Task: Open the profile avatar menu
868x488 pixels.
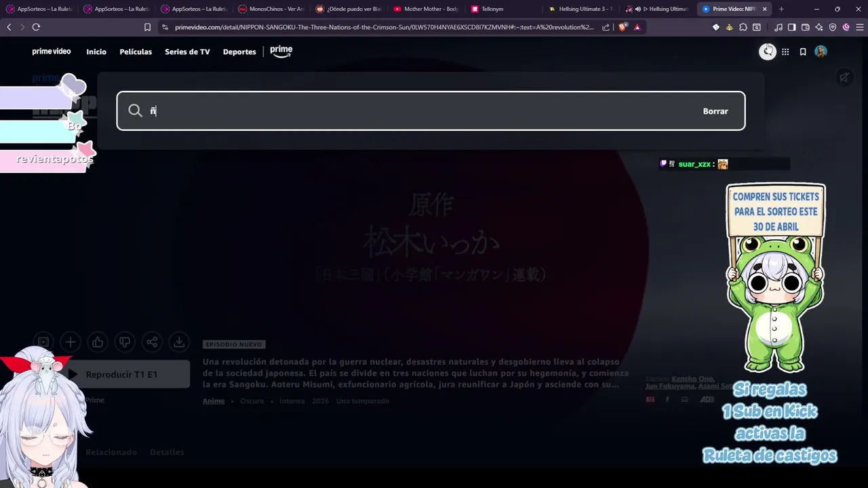Action: click(x=821, y=52)
